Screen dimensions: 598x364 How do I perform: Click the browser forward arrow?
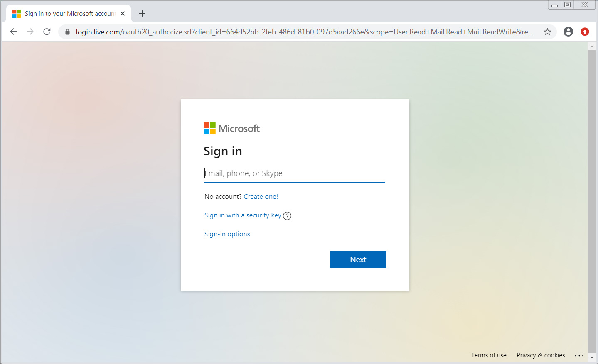pos(30,32)
